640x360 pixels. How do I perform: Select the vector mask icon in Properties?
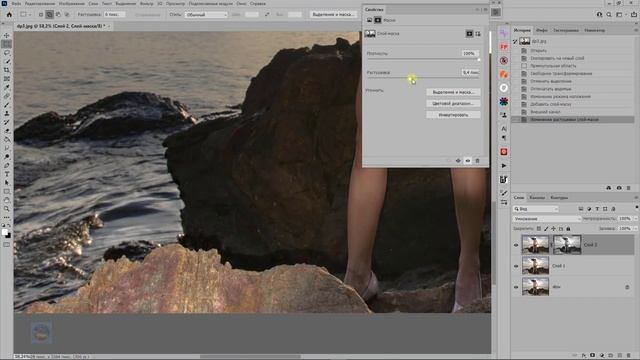pos(478,34)
